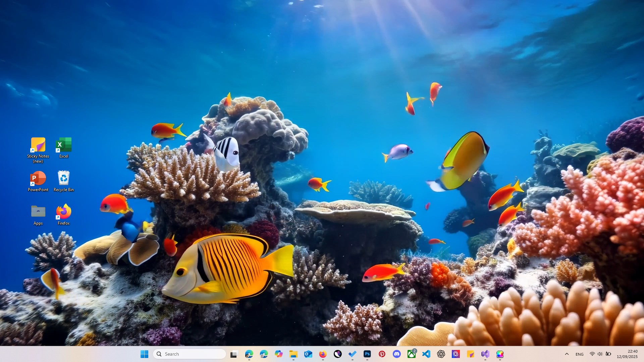644x362 pixels.
Task: Start Visual Studio Code from the taskbar
Action: click(x=426, y=354)
